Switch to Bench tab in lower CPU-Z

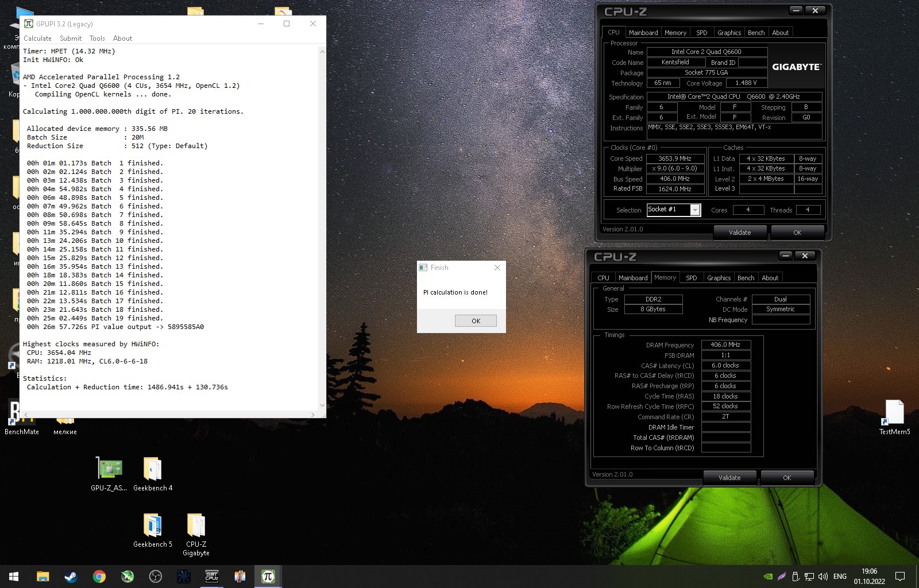pos(746,278)
